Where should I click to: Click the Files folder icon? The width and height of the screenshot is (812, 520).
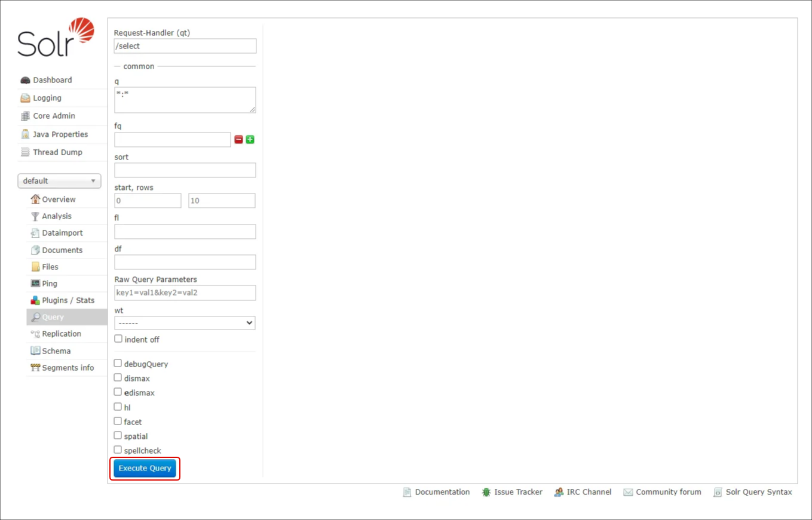(35, 267)
